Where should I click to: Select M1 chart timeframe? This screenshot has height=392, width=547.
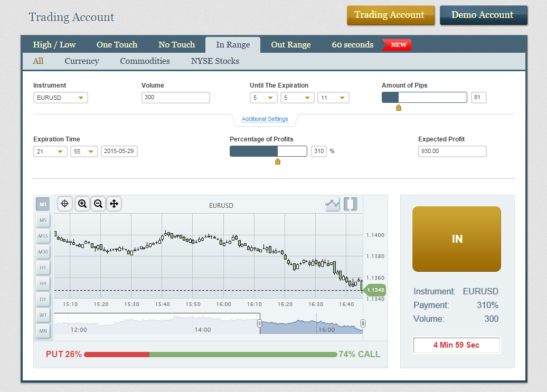[x=43, y=205]
